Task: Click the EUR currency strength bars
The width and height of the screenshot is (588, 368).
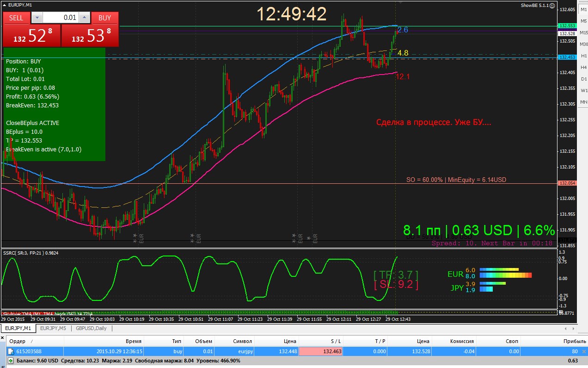Action: [x=505, y=273]
